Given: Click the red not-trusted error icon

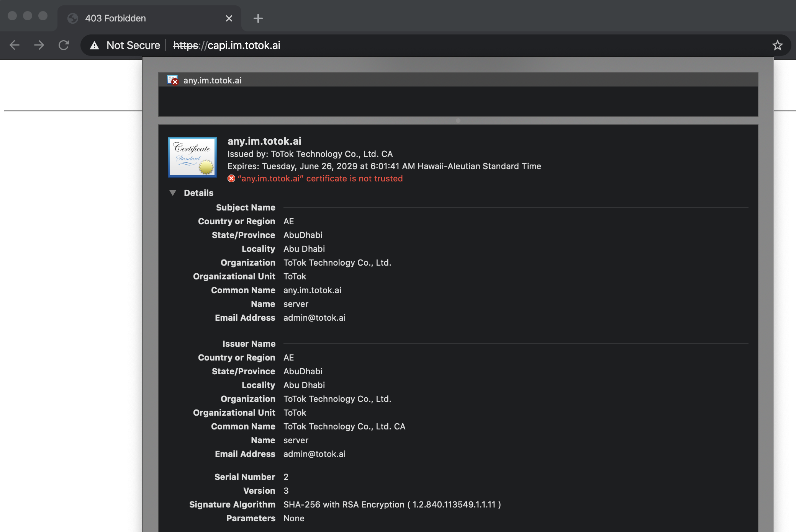Looking at the screenshot, I should click(x=231, y=178).
